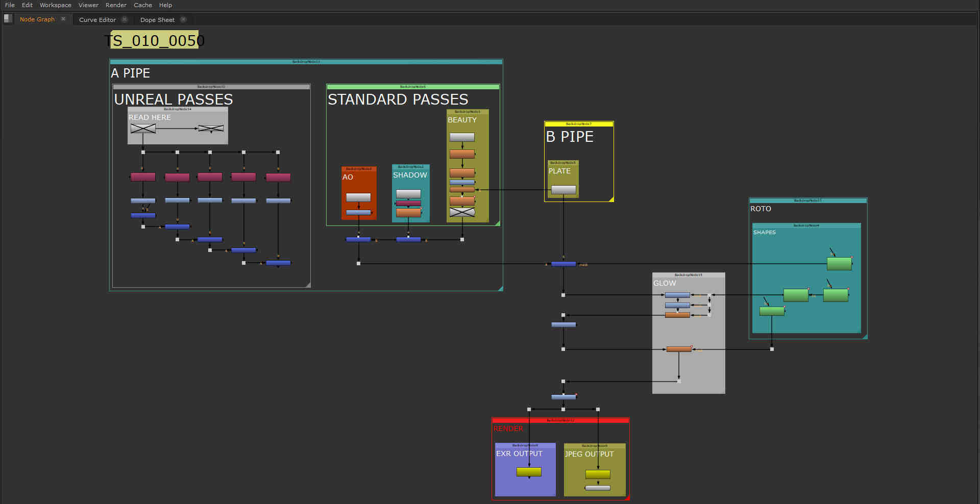Viewport: 980px width, 504px height.
Task: Select the STANDARD PASSES backdrop label
Action: (398, 99)
